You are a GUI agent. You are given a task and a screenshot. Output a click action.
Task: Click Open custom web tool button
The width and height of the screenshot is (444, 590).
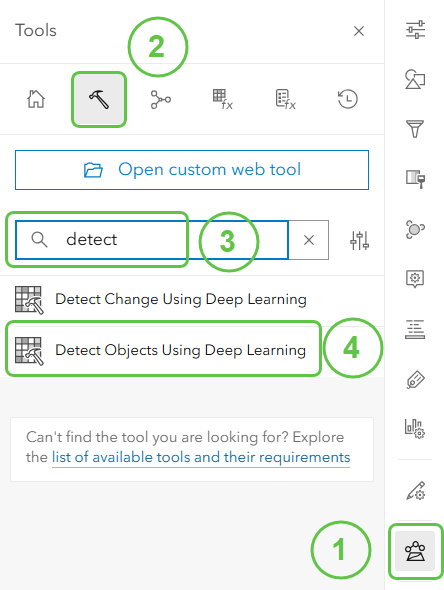pos(192,170)
